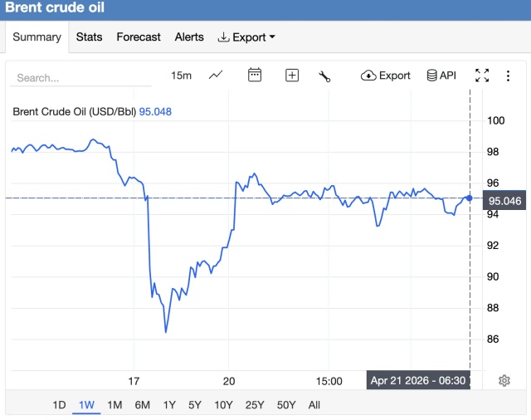Select the 1M time range

click(x=114, y=405)
